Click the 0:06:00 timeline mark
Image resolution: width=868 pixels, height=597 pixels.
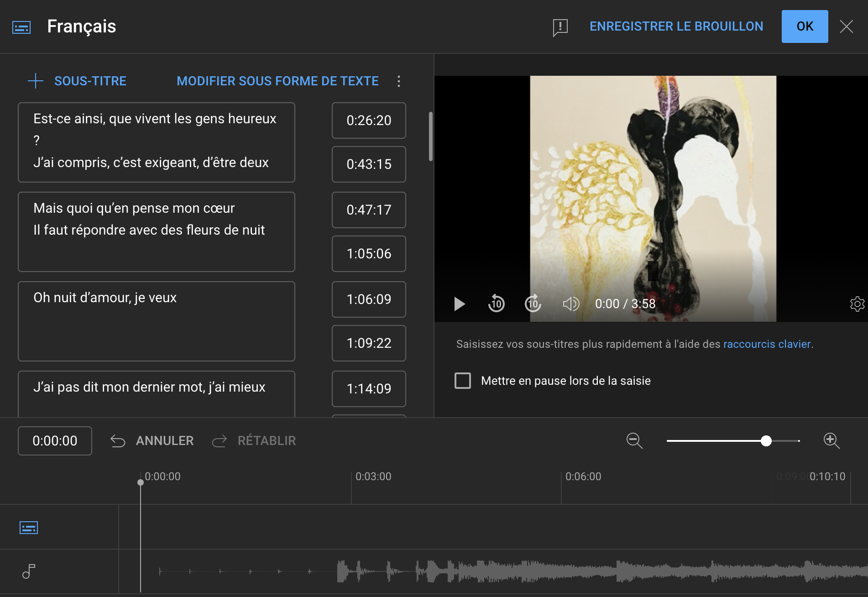[583, 477]
